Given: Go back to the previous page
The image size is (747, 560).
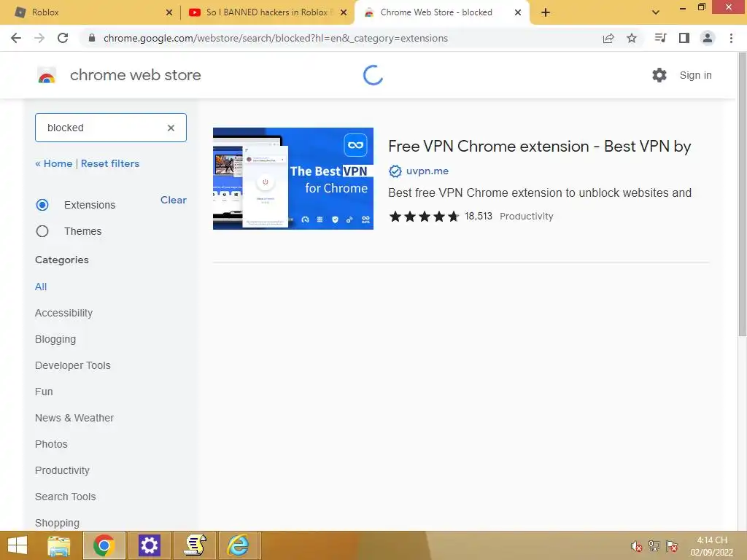Looking at the screenshot, I should point(16,38).
